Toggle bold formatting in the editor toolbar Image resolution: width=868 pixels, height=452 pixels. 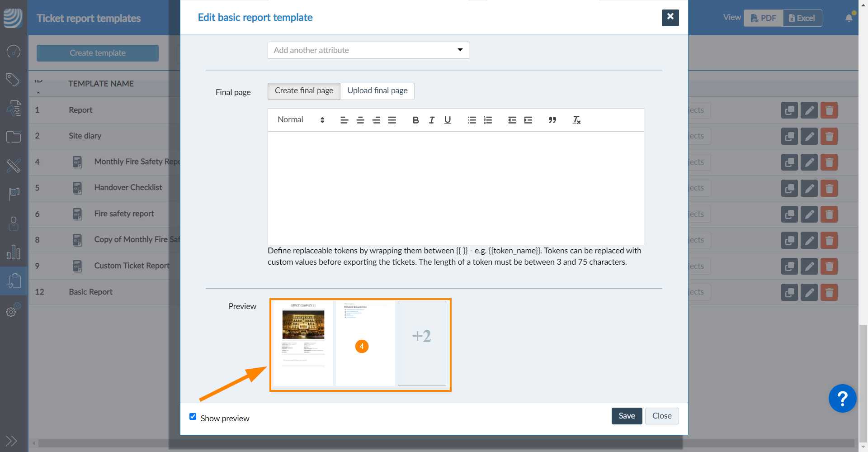[x=415, y=120]
